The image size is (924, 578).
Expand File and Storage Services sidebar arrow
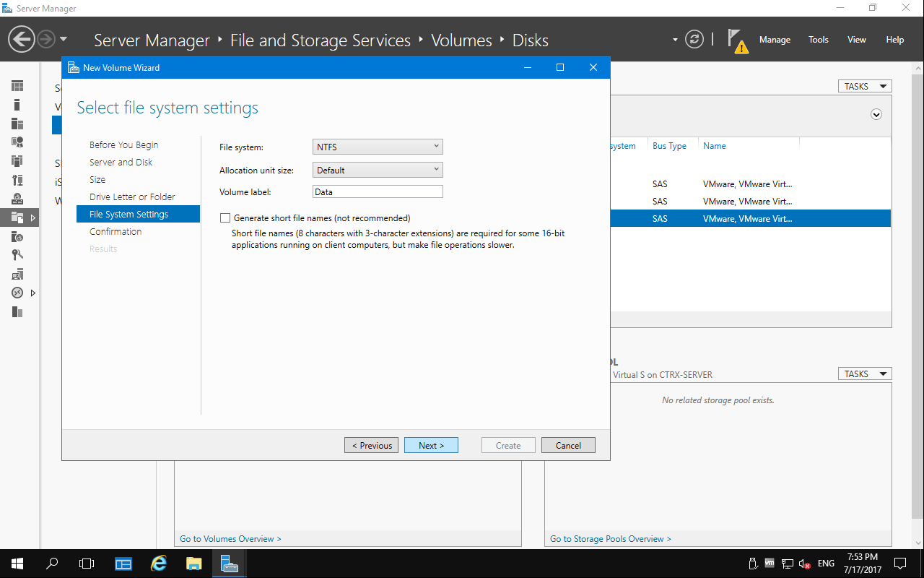33,217
